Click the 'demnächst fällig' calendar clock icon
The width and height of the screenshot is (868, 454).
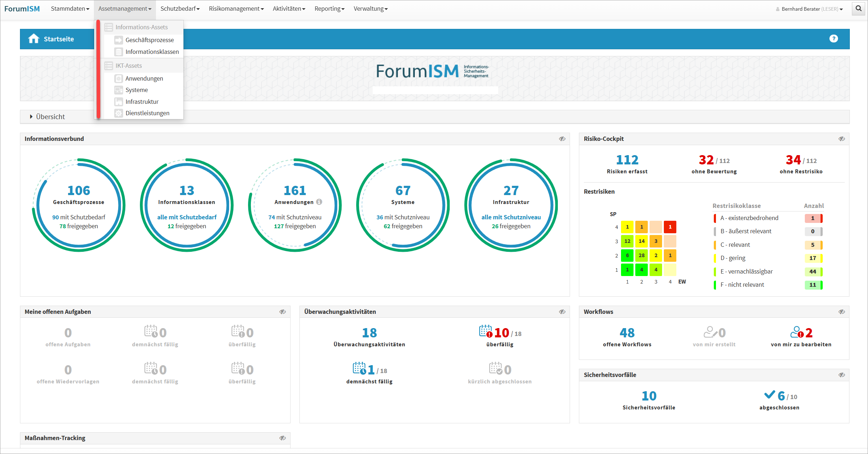pos(359,368)
